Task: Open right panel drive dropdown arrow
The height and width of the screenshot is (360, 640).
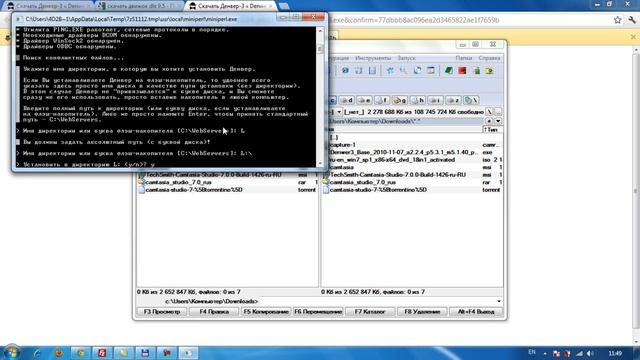Action: 339,111
